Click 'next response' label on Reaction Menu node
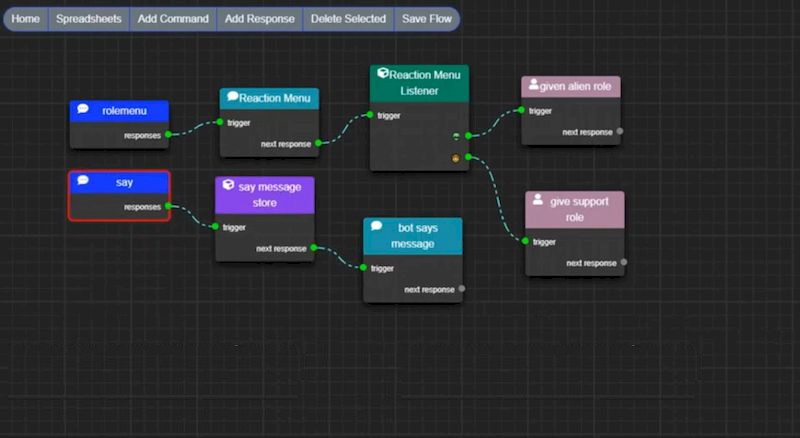The image size is (800, 438). tap(286, 144)
